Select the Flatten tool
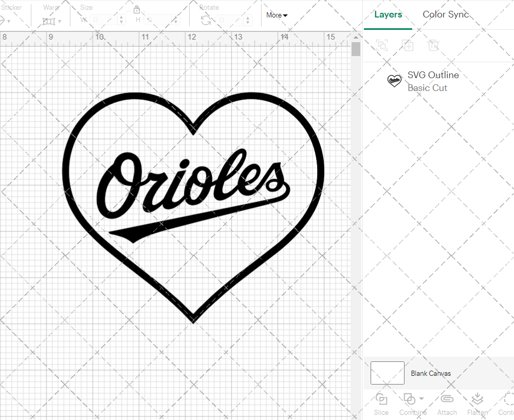Screen dimensions: 514x420 point(477,399)
